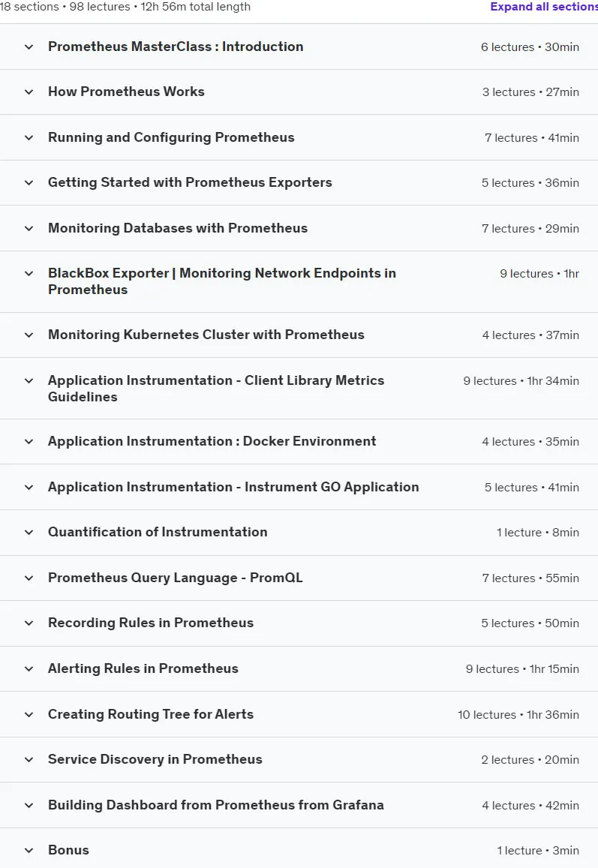Image resolution: width=598 pixels, height=868 pixels.
Task: Expand chevron beside Getting Started with Prometheus Exporters
Action: [x=29, y=183]
